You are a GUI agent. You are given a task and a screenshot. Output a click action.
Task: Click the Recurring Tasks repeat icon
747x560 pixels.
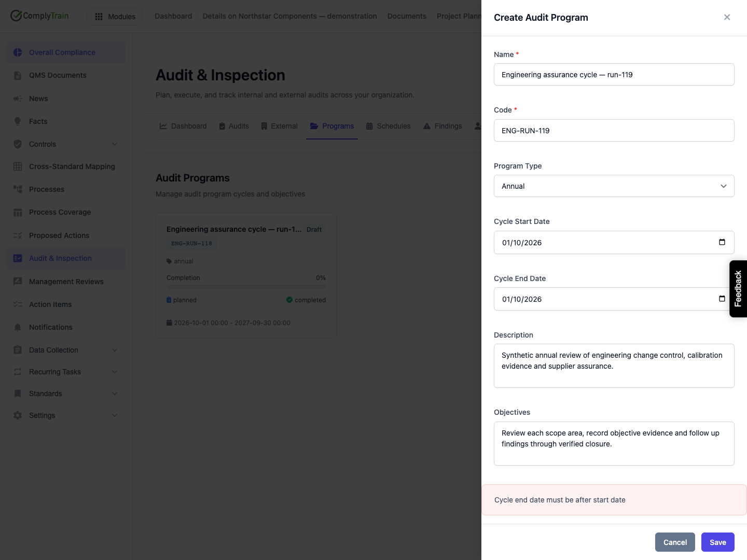[18, 372]
